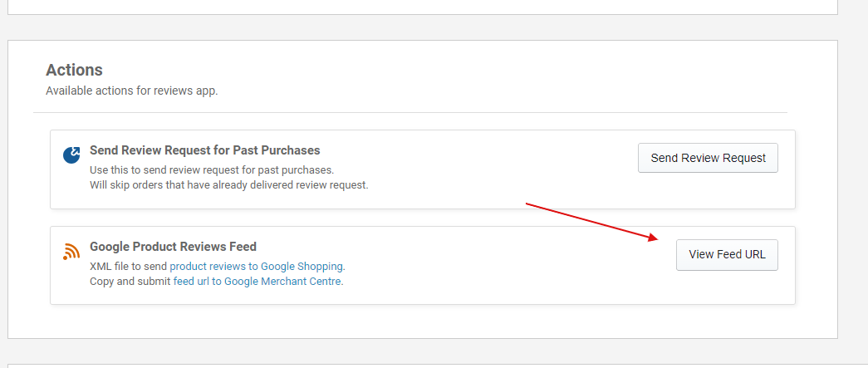Open the View Feed URL button
The image size is (868, 368).
727,254
